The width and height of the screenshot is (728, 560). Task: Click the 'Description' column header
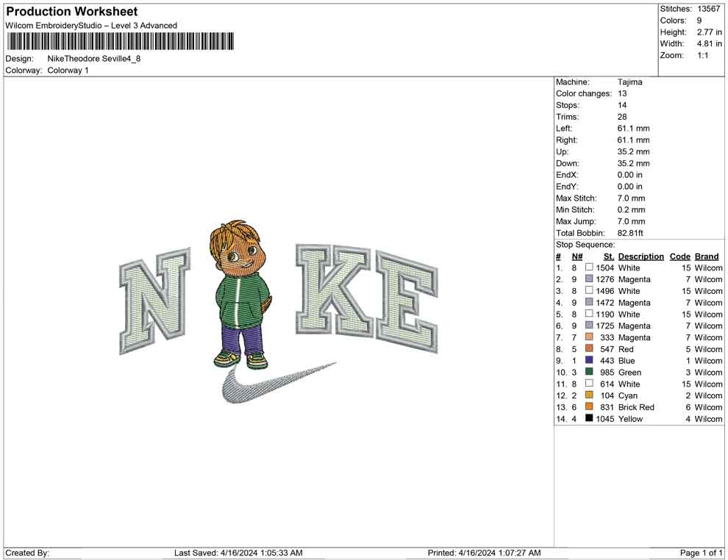click(641, 256)
